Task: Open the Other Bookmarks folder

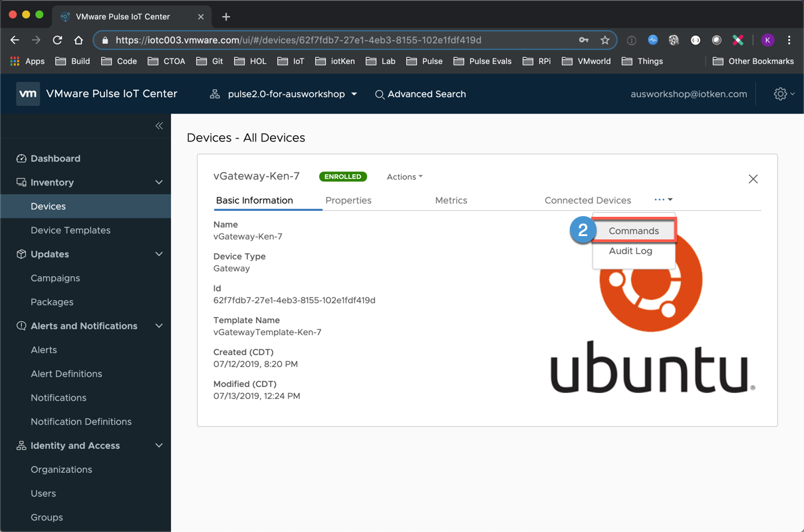Action: coord(753,61)
